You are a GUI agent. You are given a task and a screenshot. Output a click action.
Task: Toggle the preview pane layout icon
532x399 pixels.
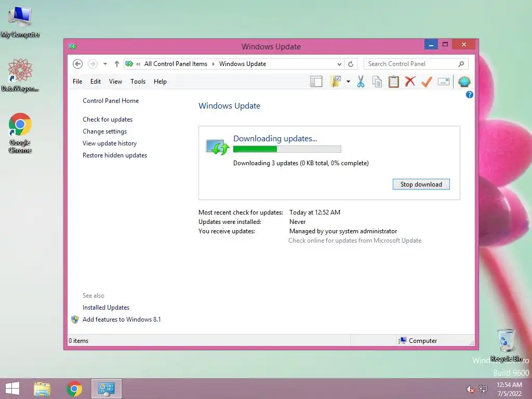[316, 82]
